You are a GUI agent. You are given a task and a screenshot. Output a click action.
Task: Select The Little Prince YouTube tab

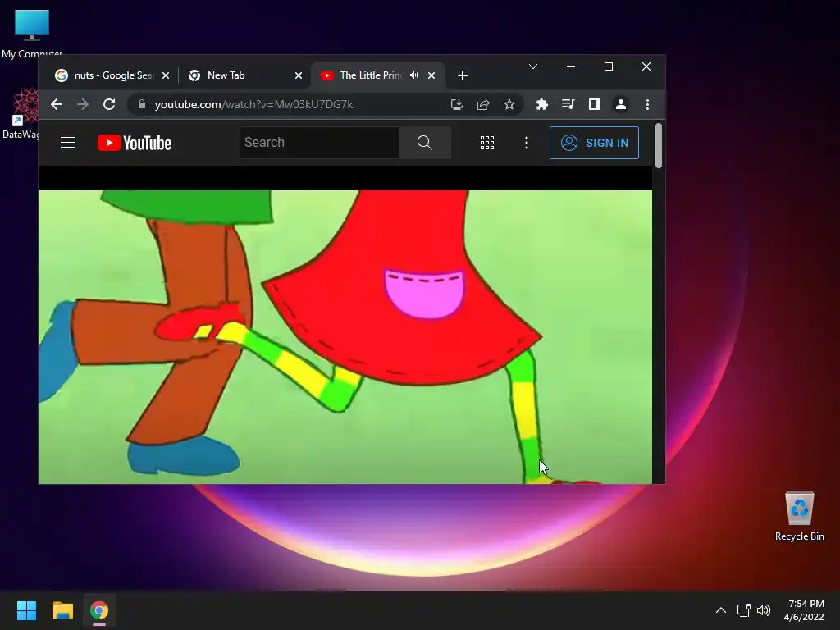[x=370, y=75]
